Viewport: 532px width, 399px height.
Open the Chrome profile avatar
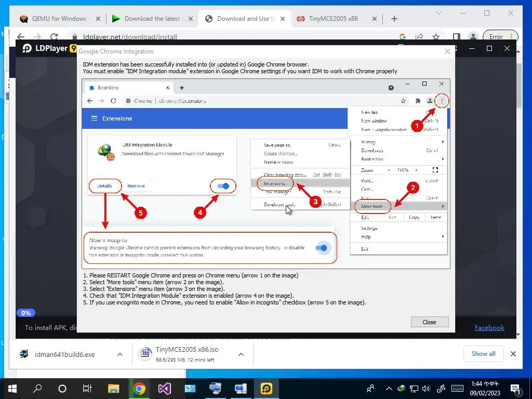[473, 36]
